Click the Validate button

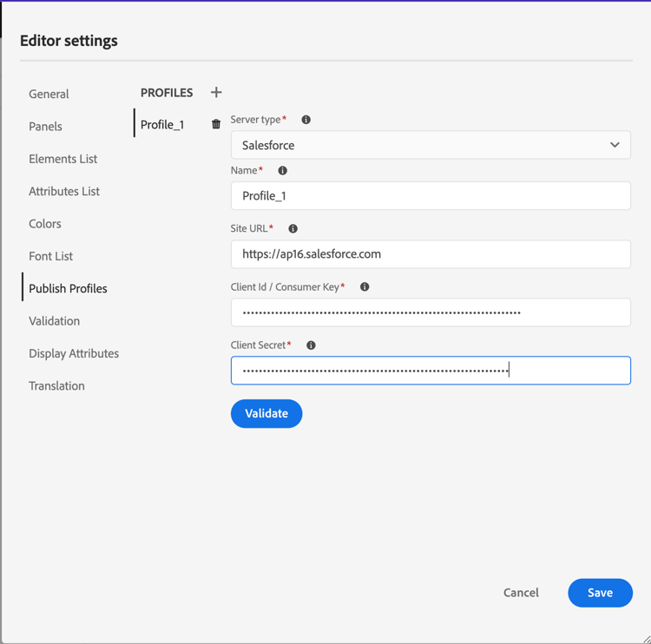click(x=266, y=413)
